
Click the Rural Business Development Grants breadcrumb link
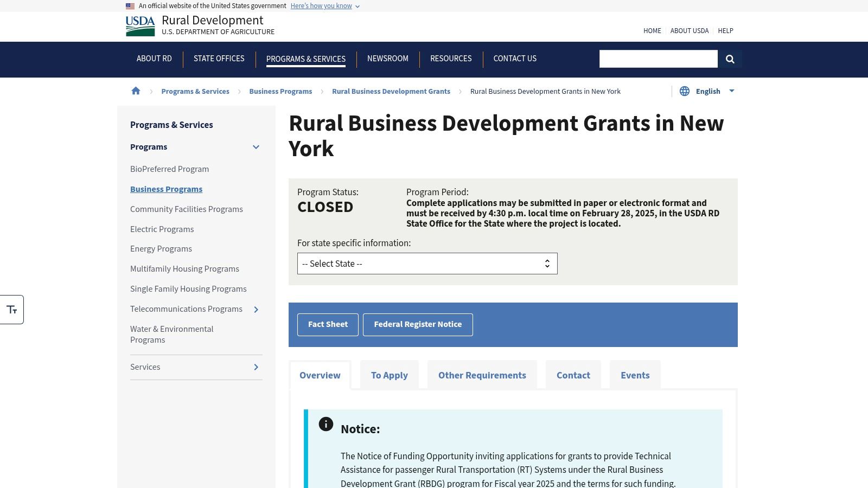(391, 91)
